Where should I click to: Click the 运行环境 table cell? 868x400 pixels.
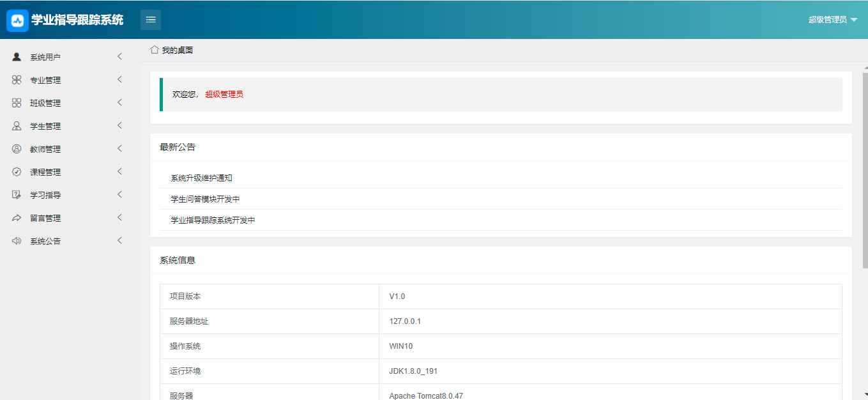[x=270, y=371]
